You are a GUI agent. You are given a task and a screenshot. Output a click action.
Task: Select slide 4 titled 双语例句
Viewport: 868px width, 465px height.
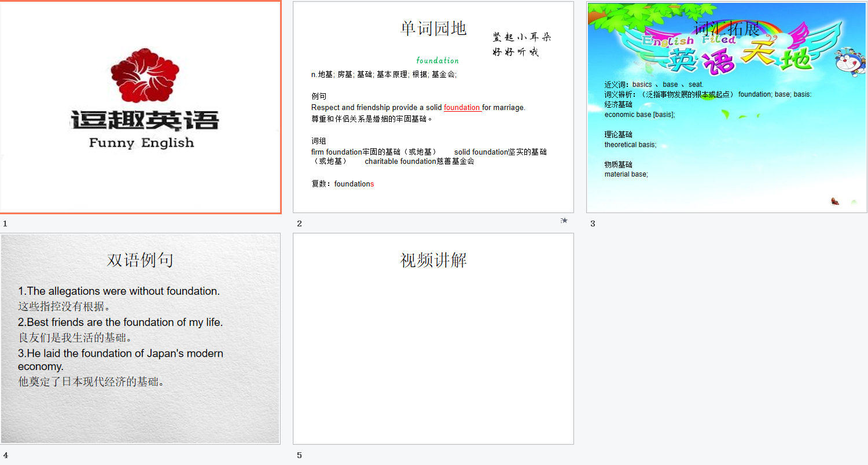tap(141, 339)
